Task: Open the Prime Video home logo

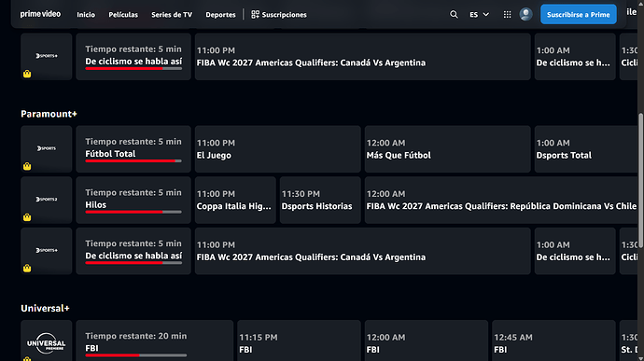Action: tap(40, 14)
